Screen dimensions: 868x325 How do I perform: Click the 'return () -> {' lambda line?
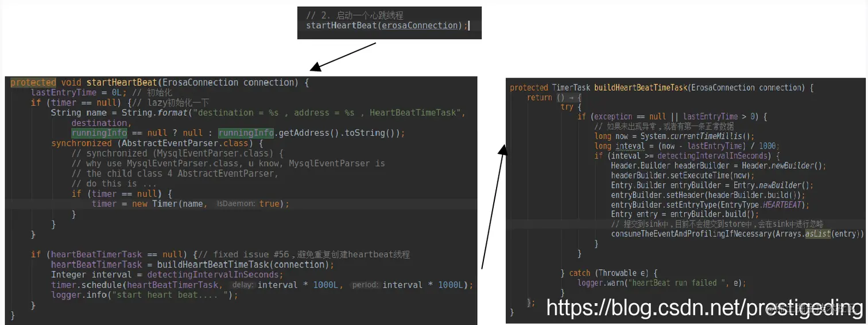(554, 98)
